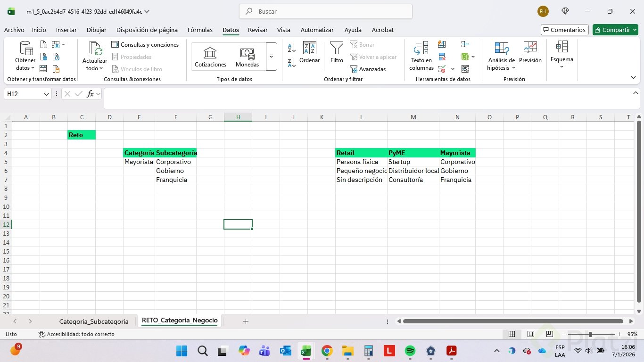
Task: Select the Monedas data type
Action: pyautogui.click(x=247, y=57)
